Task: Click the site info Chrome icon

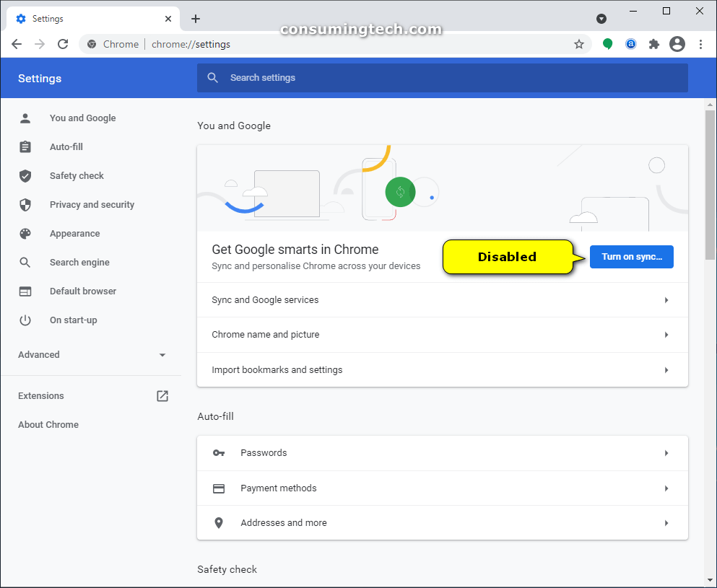Action: 92,44
